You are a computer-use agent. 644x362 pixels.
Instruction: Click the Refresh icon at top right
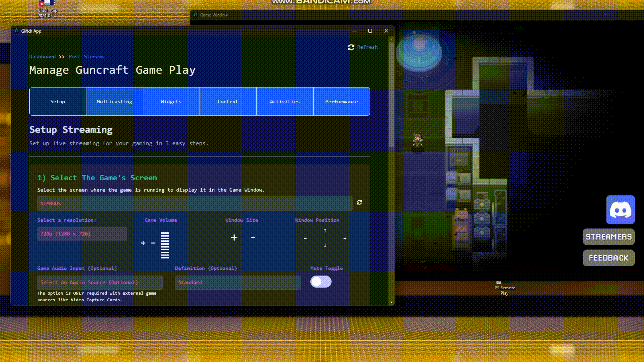point(351,47)
